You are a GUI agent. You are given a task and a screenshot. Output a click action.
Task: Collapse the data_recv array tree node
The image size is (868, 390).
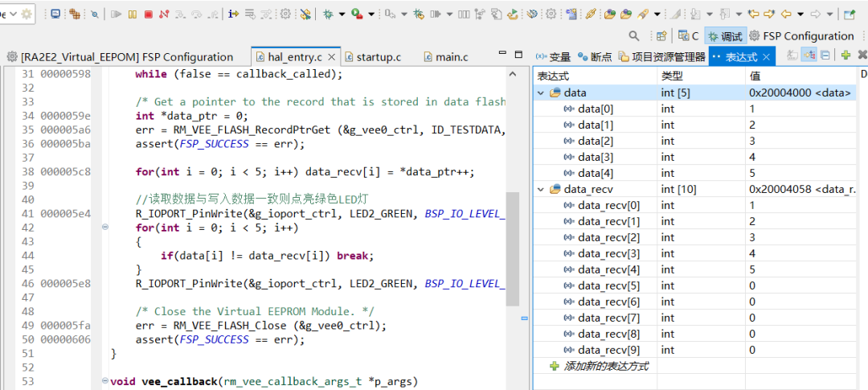point(542,190)
